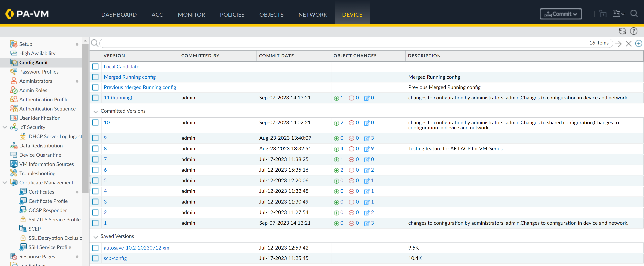Image resolution: width=644 pixels, height=266 pixels.
Task: Click the sidebar vertical scrollbar
Action: pos(85,117)
